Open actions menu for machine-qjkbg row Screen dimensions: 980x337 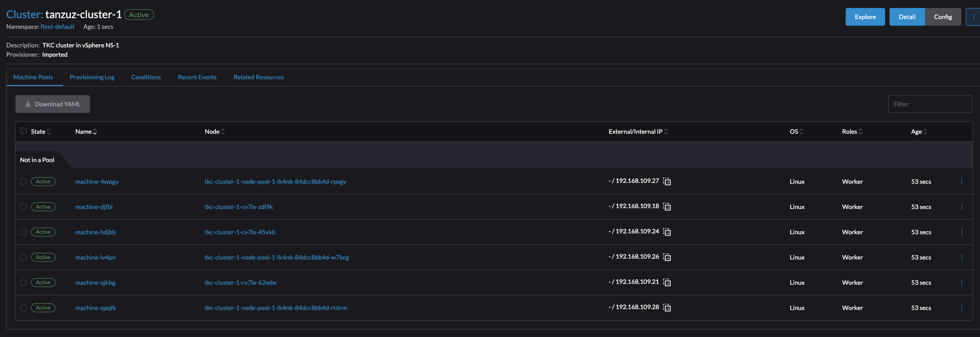961,283
